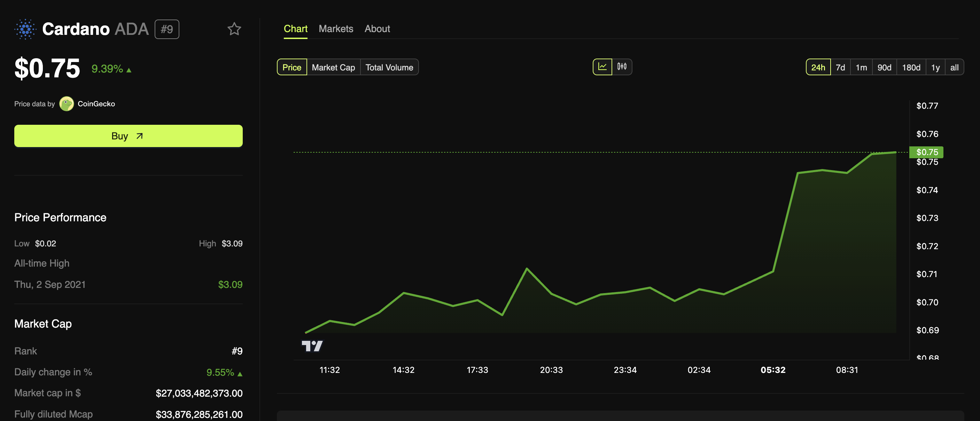Set chart range to 7d
The image size is (980, 421).
pyautogui.click(x=840, y=67)
